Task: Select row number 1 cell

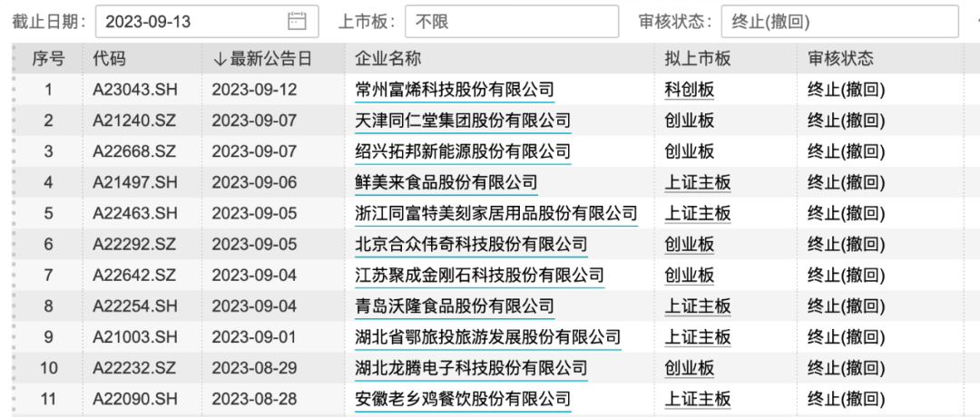Action: [48, 90]
